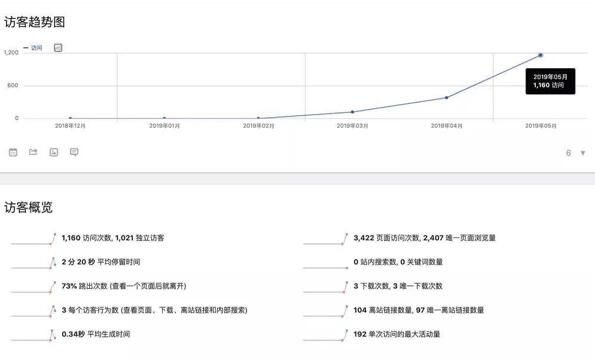595x360 pixels.
Task: Select the 2019年03月 data point on graph
Action: [353, 112]
